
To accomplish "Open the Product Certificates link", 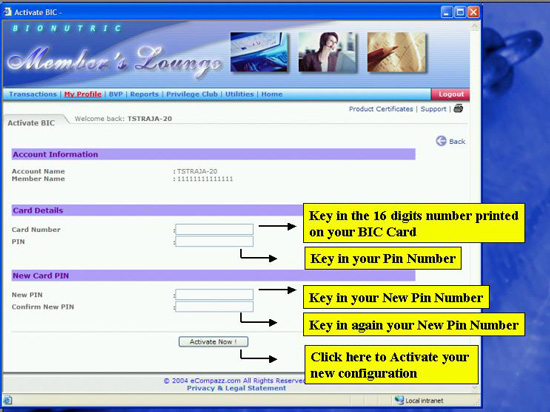I will point(381,109).
